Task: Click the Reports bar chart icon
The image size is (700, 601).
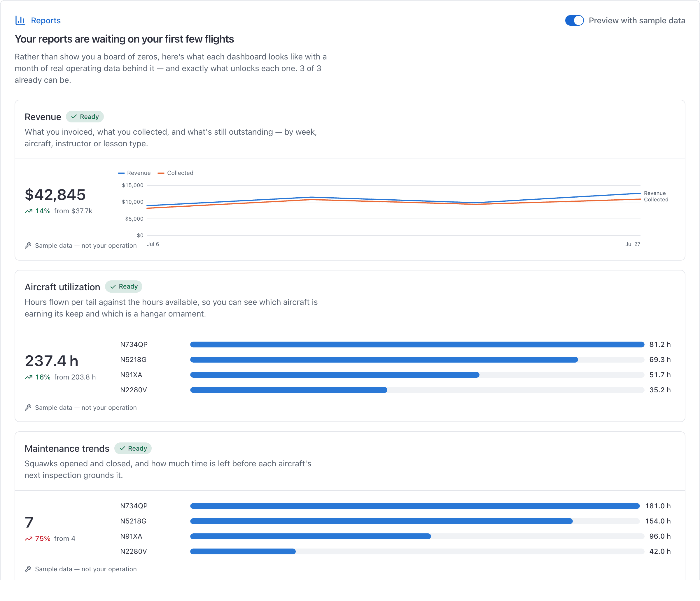Action: pos(20,21)
